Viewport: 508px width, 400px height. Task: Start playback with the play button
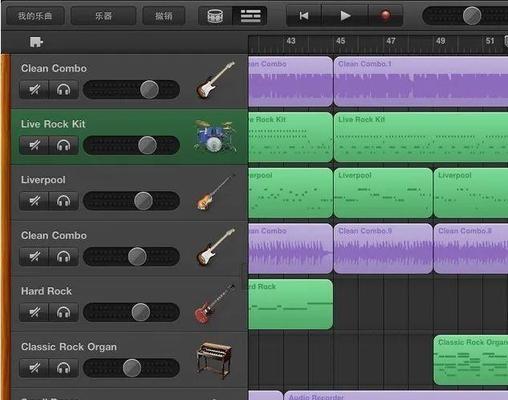coord(345,16)
